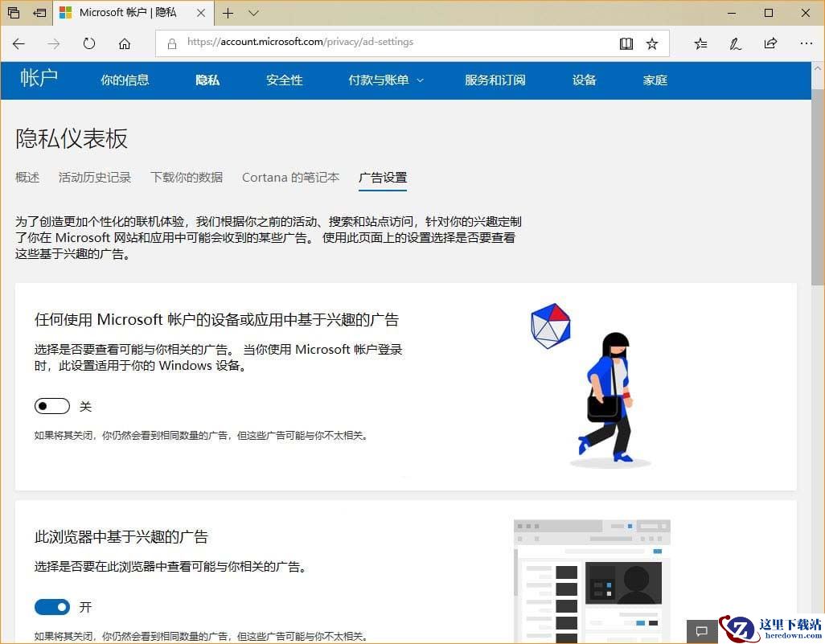Click the vertical page scrollbar thumb
Viewport: 825px width, 644px height.
coord(818,187)
